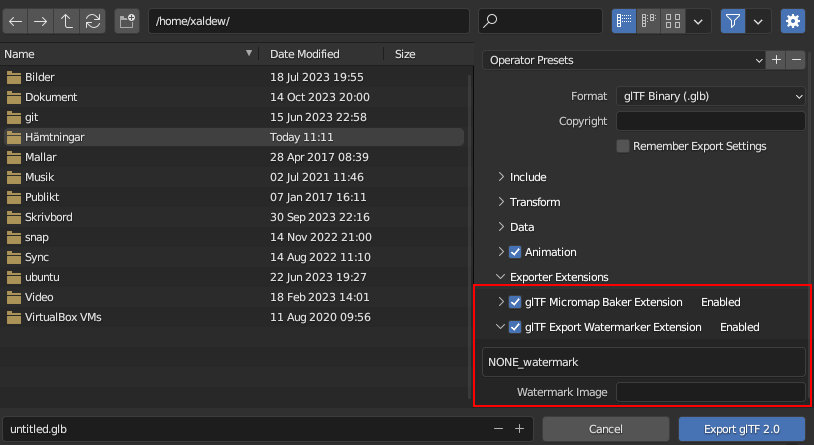Open the Operator Presets dropdown
The width and height of the screenshot is (814, 445).
pyautogui.click(x=623, y=60)
